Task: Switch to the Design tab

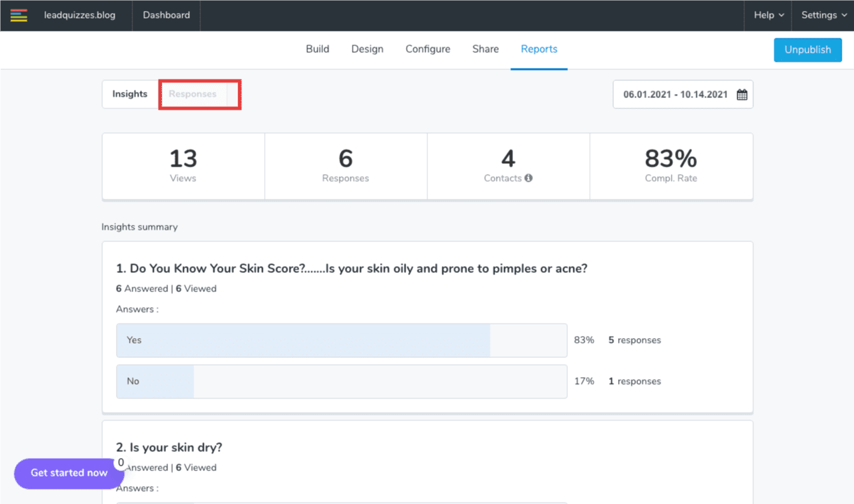Action: [367, 49]
